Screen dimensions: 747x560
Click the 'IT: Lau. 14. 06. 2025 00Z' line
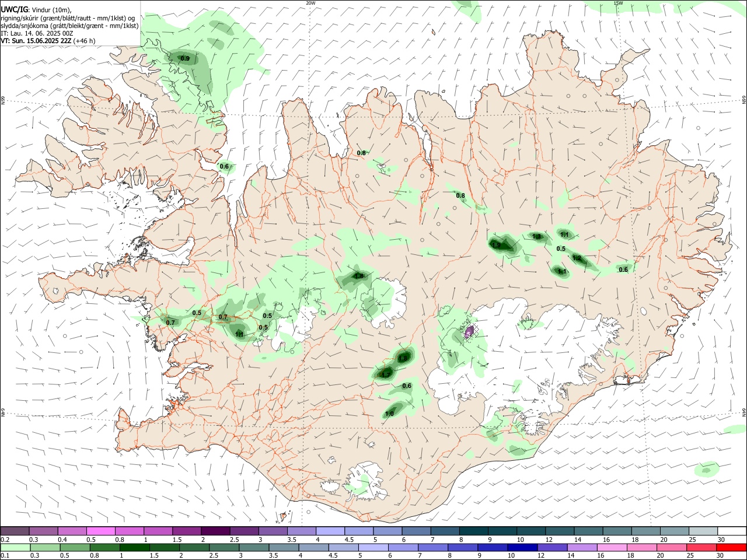pyautogui.click(x=37, y=33)
